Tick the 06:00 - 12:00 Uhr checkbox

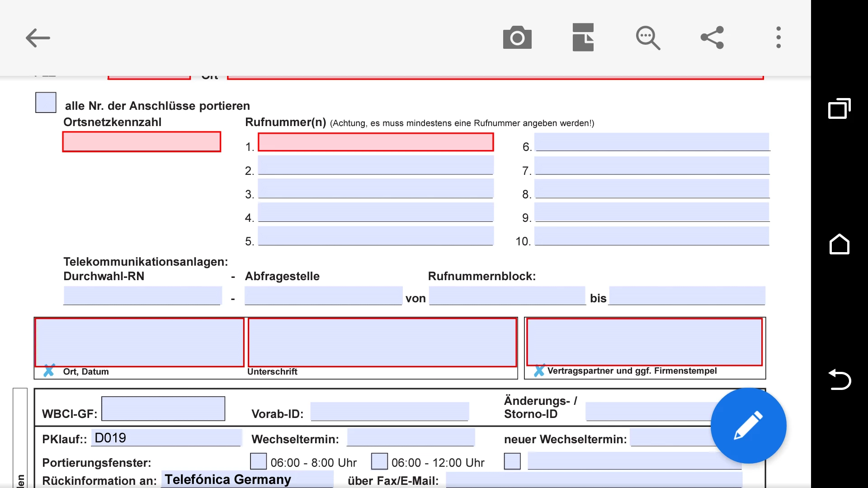tap(379, 461)
